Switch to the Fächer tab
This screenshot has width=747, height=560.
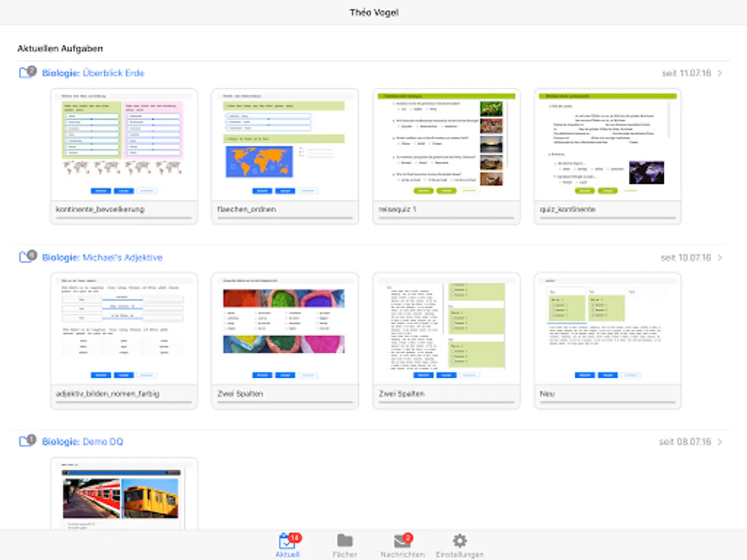click(x=344, y=546)
